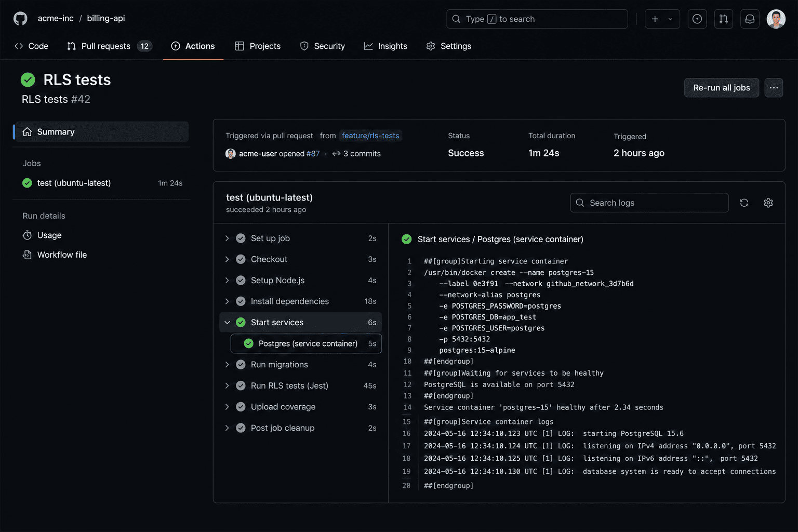Open the log settings gear
The height and width of the screenshot is (532, 798).
point(768,203)
